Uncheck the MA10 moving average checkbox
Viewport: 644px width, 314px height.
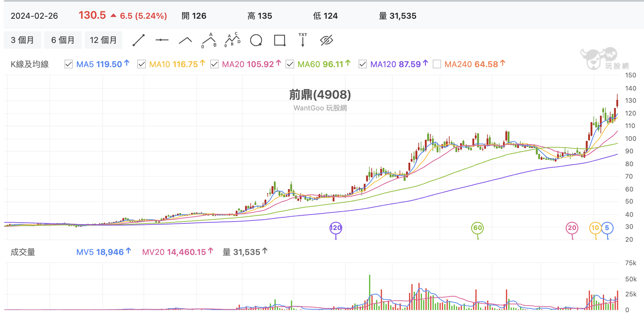[141, 64]
